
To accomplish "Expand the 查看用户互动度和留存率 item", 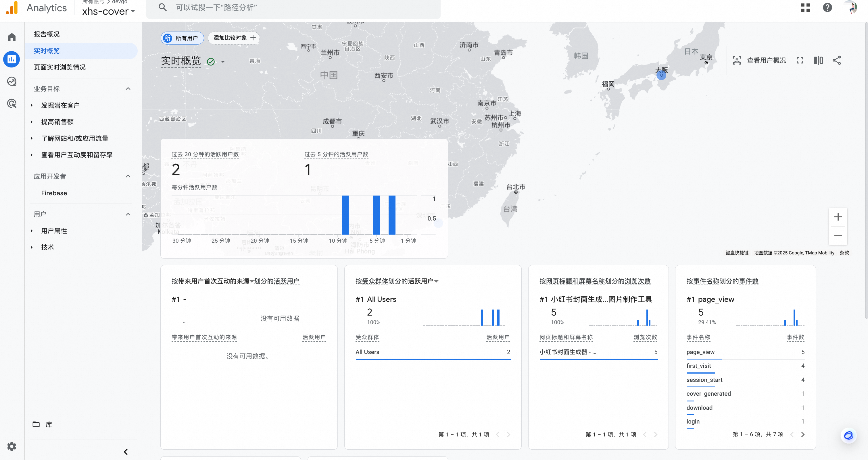I will coord(32,155).
